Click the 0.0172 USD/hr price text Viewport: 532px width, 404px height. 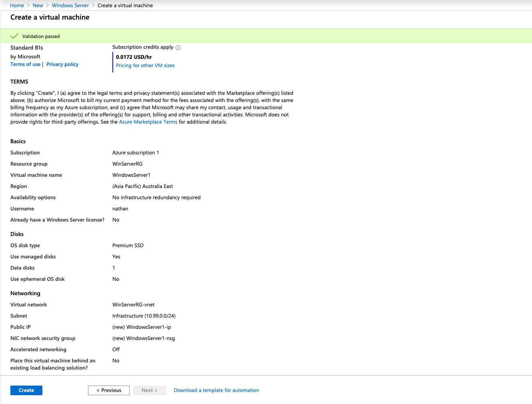(134, 57)
